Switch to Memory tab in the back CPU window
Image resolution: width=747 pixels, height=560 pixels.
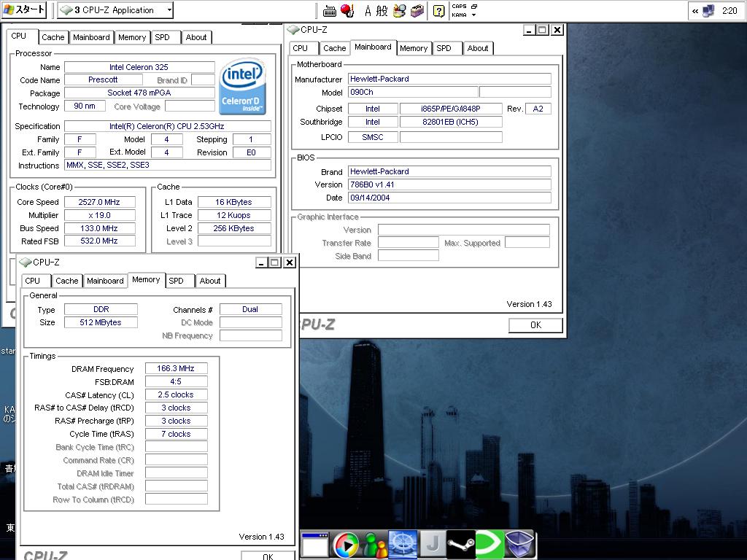pos(132,37)
